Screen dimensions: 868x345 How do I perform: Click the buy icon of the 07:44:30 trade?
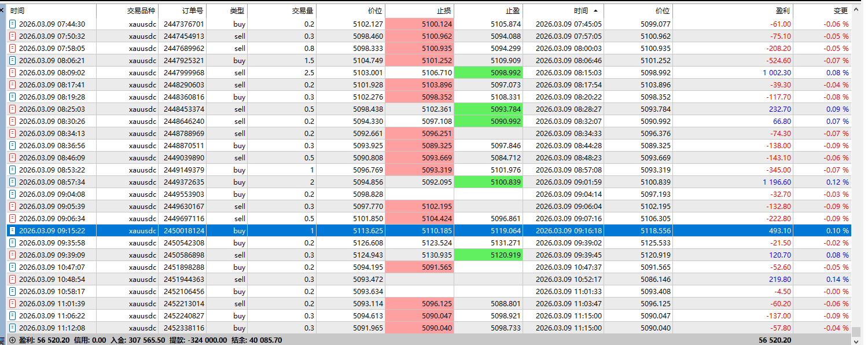point(13,24)
